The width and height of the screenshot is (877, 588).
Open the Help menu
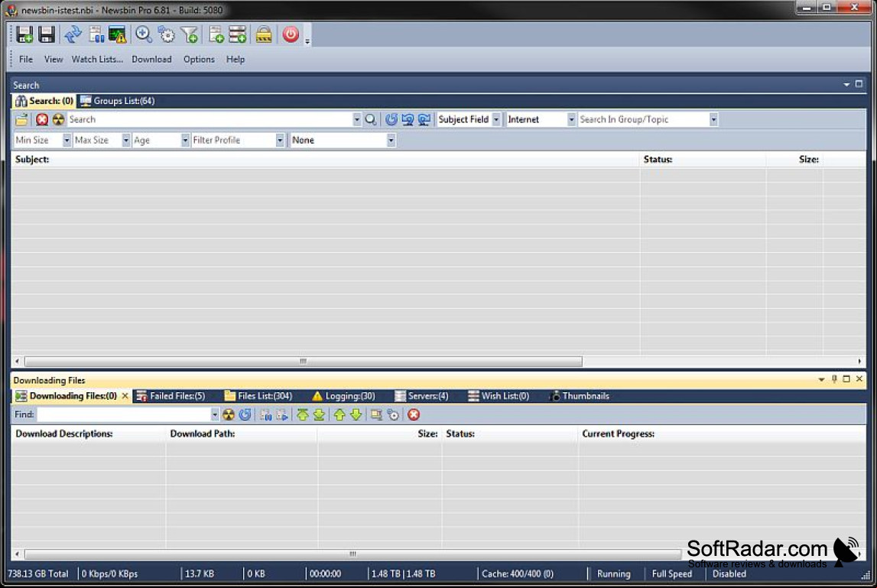click(235, 60)
